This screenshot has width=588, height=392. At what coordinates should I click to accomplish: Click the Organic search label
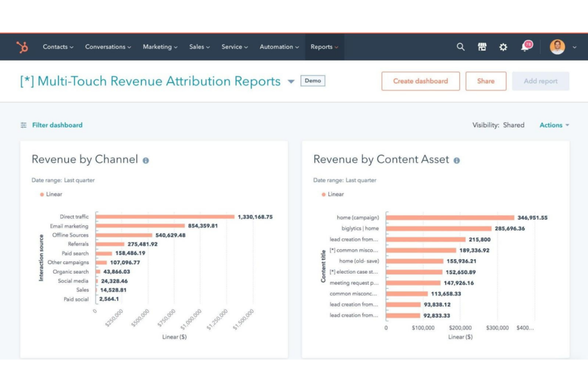click(71, 271)
